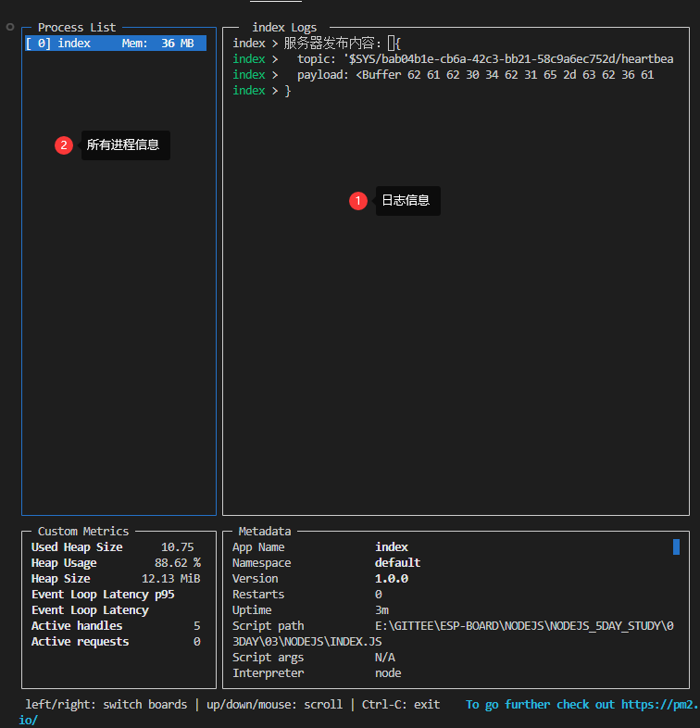Click the 'Custom Metrics' panel title
Screen dimensions: 700x728
83,531
